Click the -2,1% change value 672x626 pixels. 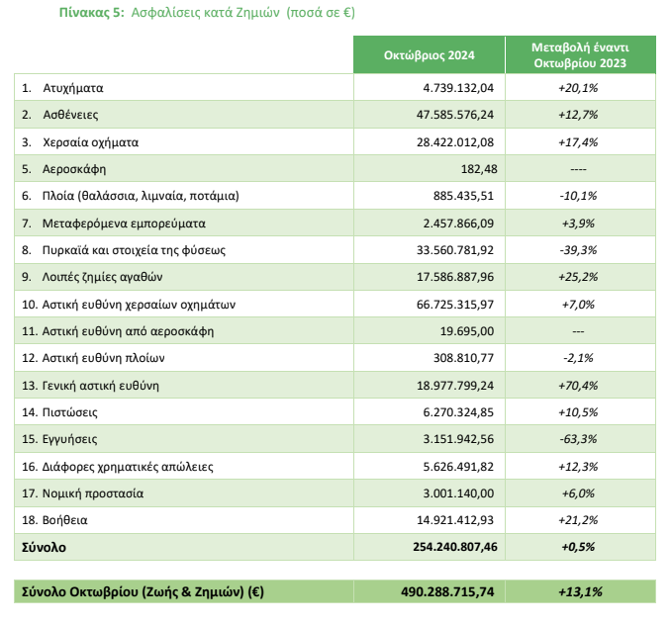[x=578, y=358]
